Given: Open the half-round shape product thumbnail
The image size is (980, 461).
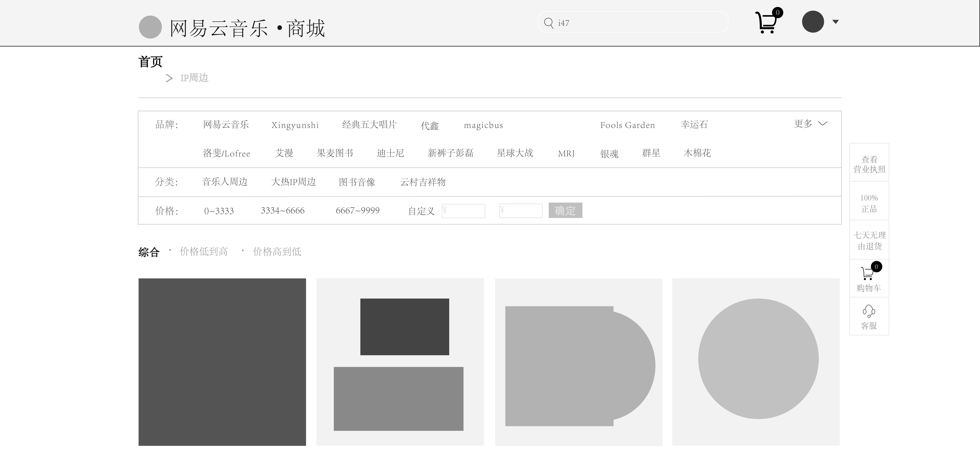Looking at the screenshot, I should [579, 362].
